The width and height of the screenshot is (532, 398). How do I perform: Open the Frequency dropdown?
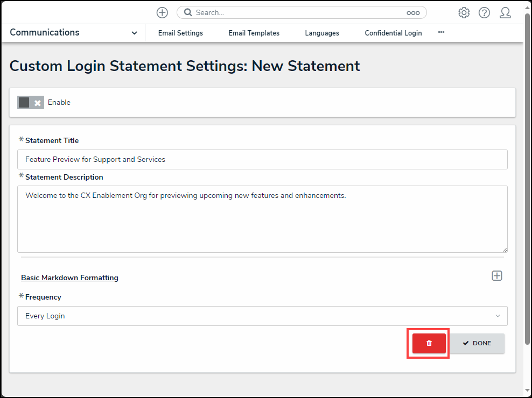pyautogui.click(x=262, y=316)
